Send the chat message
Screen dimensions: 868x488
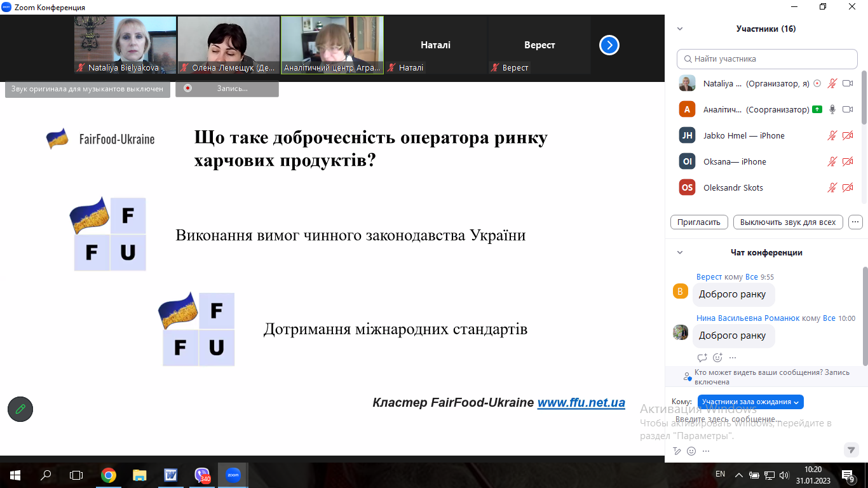tap(851, 450)
